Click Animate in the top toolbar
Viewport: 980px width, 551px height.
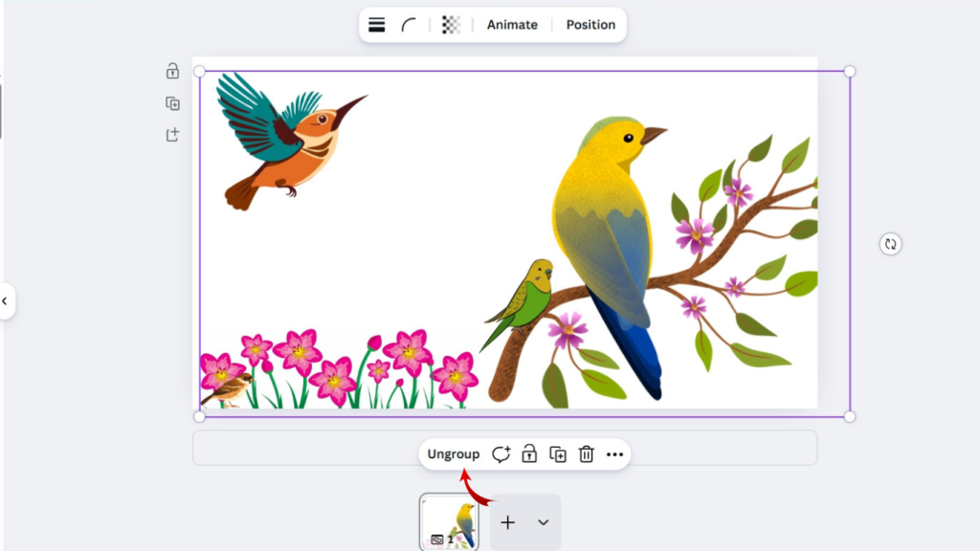click(x=512, y=25)
